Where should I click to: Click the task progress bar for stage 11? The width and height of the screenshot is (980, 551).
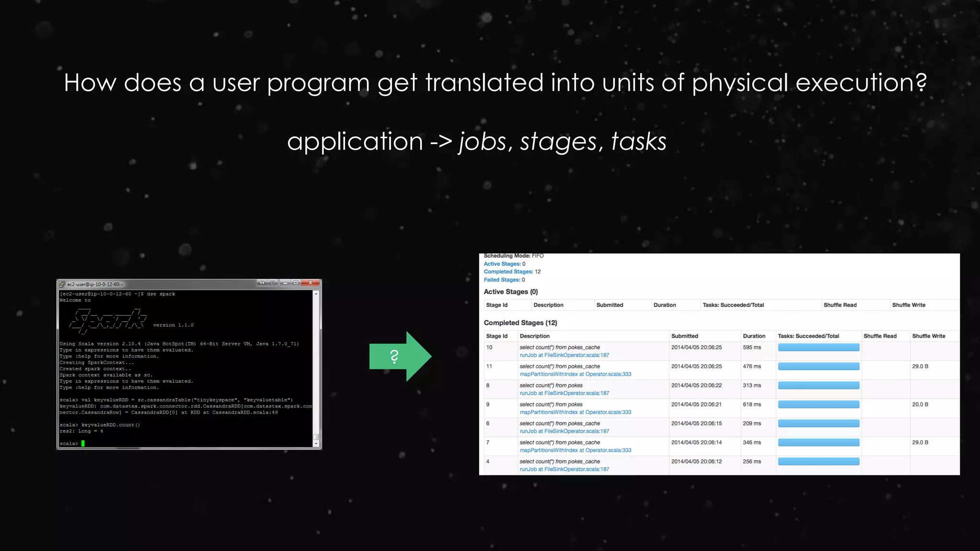tap(819, 366)
